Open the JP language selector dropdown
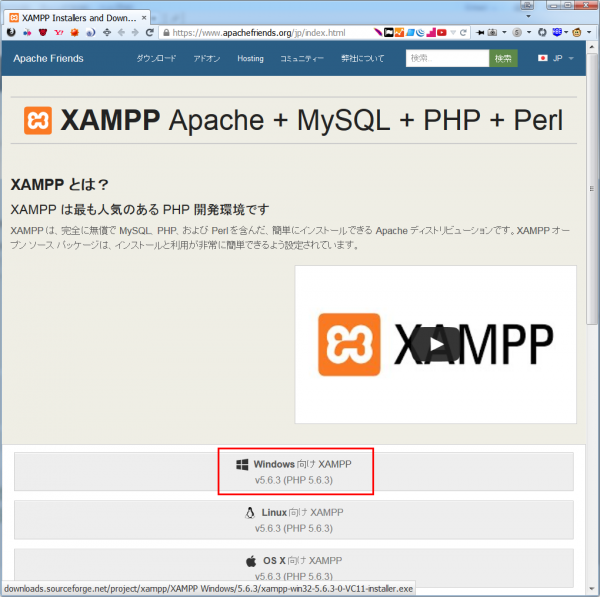 pos(556,58)
